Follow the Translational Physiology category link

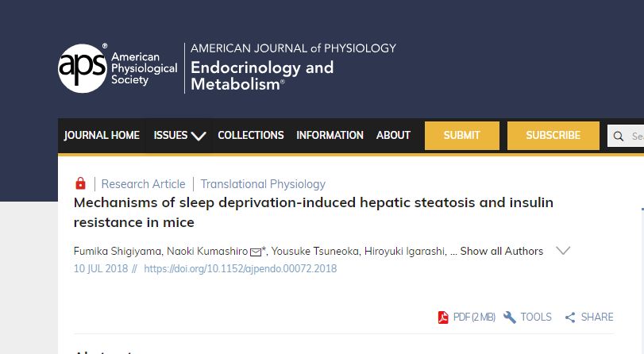click(263, 184)
